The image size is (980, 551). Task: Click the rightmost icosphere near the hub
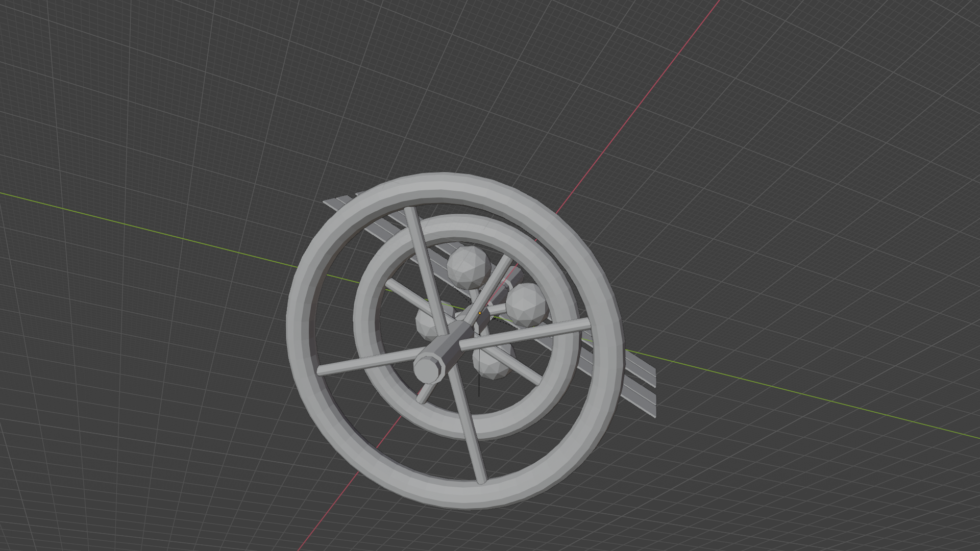click(527, 304)
